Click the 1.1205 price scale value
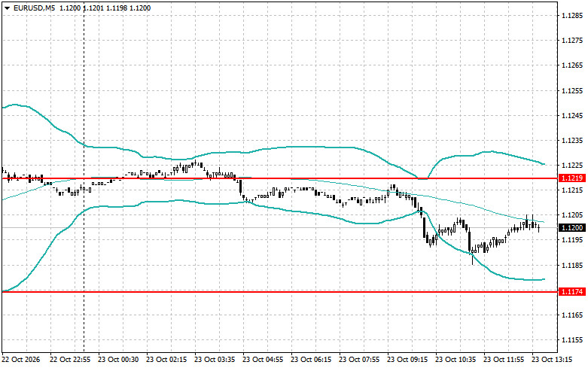 coord(572,215)
